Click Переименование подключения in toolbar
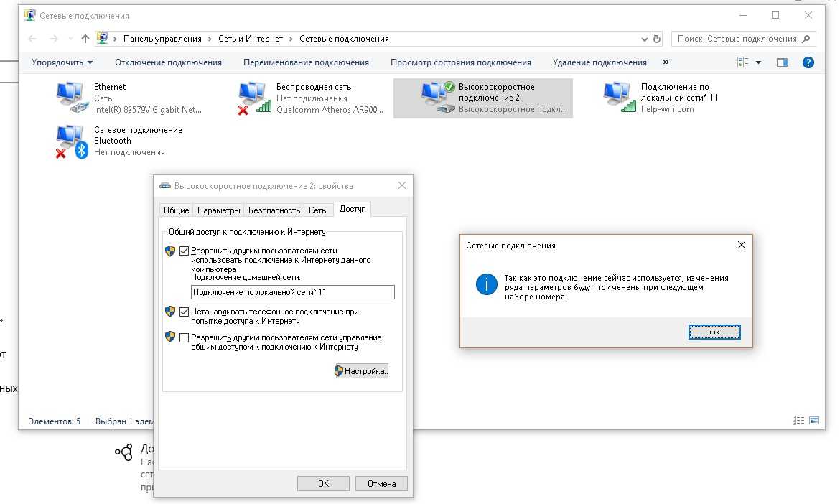Viewport: 840px width, 504px height. [306, 62]
